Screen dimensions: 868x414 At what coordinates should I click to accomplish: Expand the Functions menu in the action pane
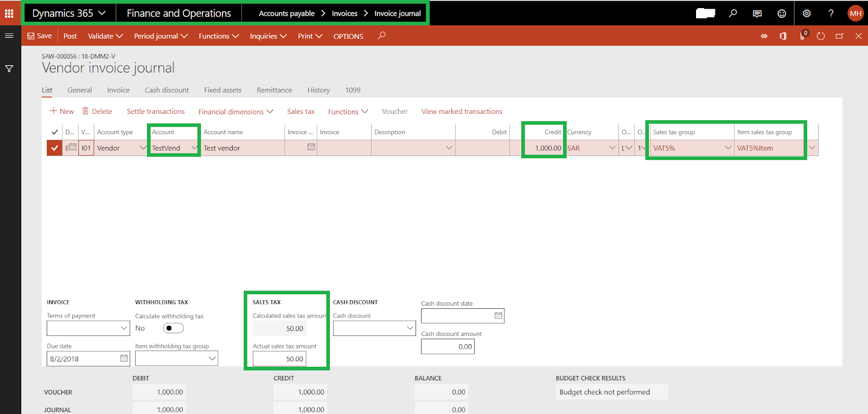[219, 36]
